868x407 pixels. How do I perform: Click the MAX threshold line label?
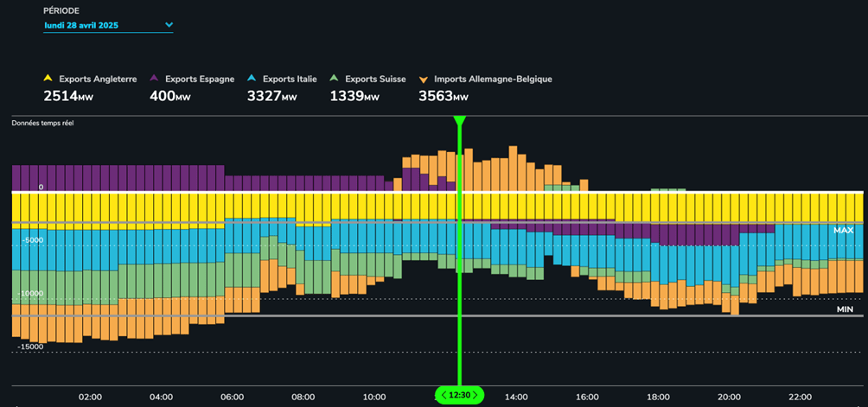843,231
